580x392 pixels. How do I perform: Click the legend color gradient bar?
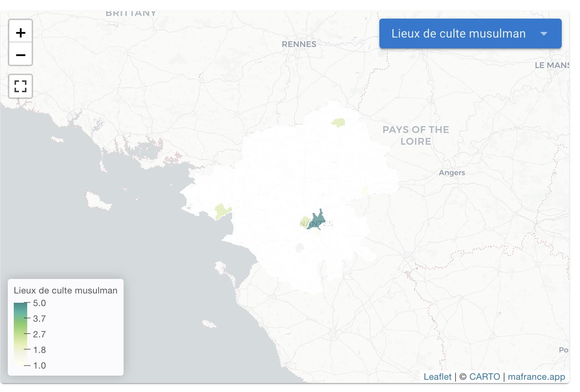20,333
